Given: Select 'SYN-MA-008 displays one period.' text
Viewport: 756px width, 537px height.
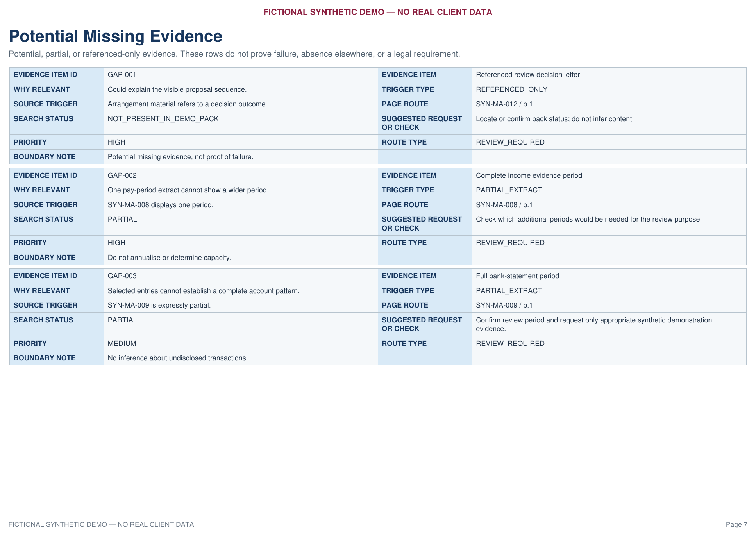Looking at the screenshot, I should point(161,205).
